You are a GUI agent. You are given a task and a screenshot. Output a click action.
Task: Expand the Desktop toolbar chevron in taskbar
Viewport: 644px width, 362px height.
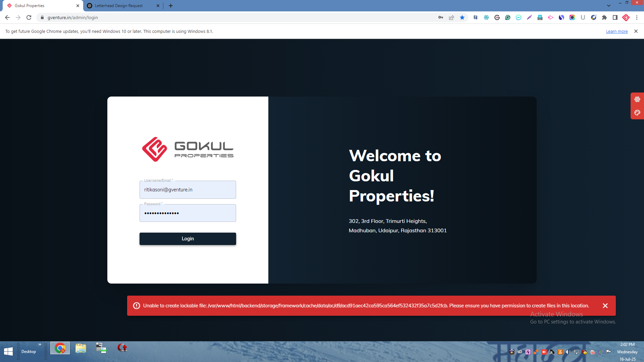coord(40,345)
